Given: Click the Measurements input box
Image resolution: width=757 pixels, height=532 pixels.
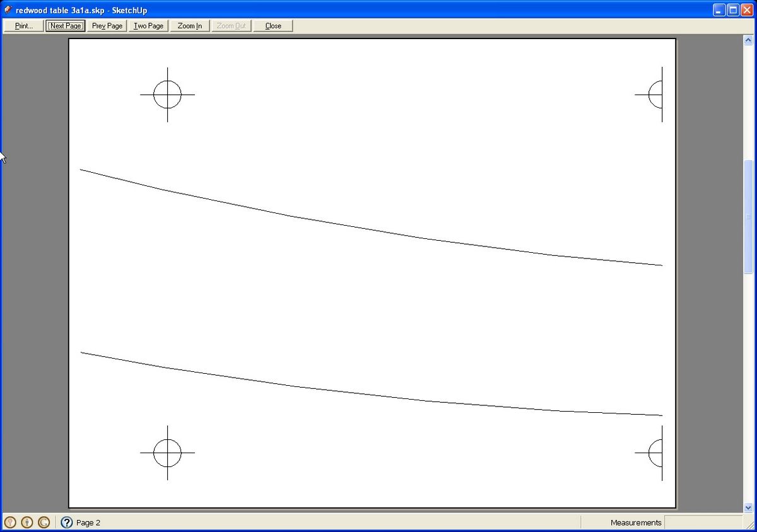Looking at the screenshot, I should [703, 523].
